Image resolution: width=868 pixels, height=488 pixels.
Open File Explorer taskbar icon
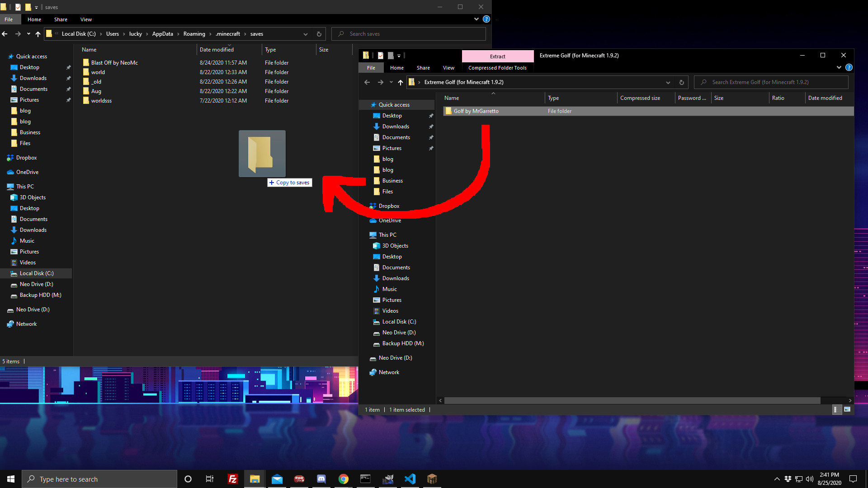pos(255,479)
